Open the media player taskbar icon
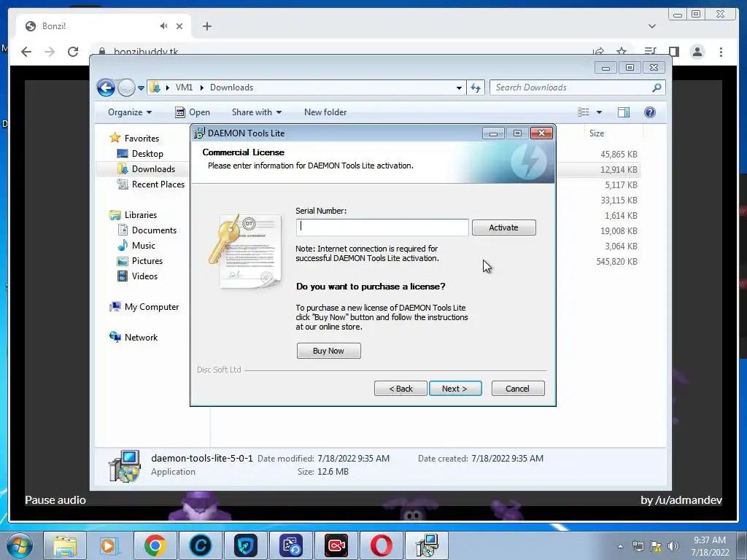 click(109, 545)
